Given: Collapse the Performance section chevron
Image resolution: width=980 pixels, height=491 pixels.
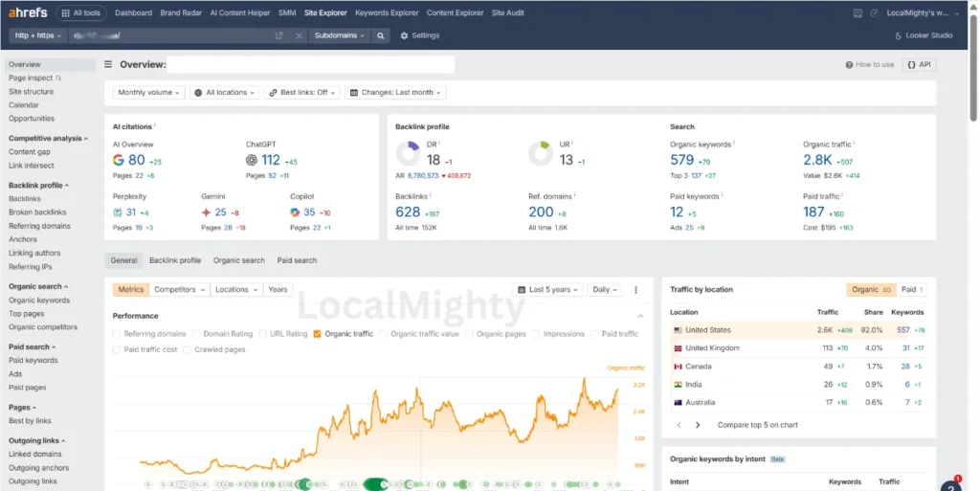Looking at the screenshot, I should 640,316.
